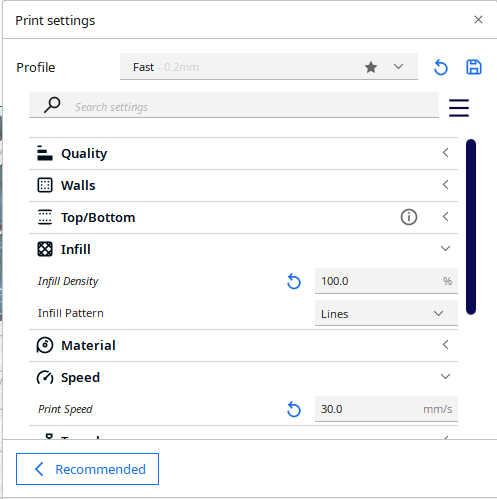Viewport: 497px width, 499px height.
Task: Open the Infill Pattern Lines dropdown
Action: (x=386, y=313)
